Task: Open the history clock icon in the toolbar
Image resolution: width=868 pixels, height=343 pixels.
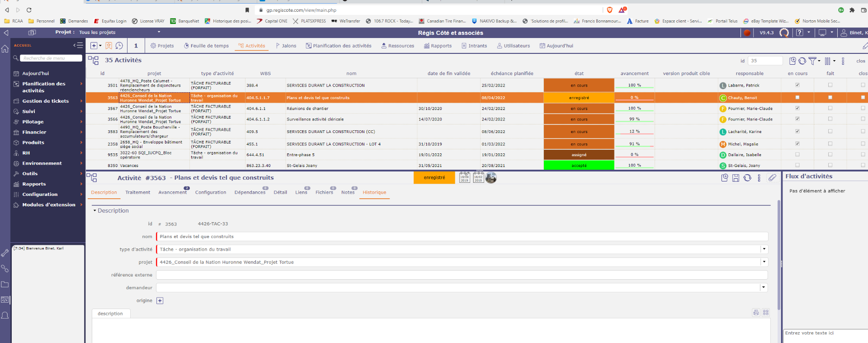Action: [119, 46]
